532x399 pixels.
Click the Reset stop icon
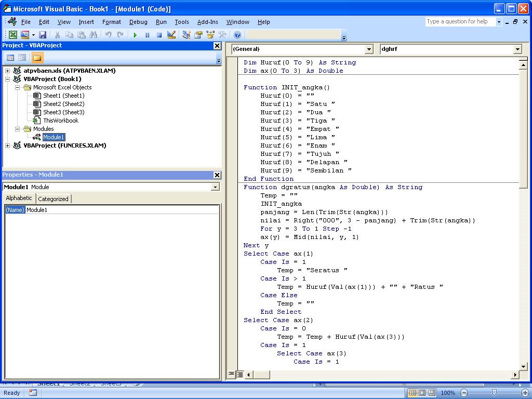click(159, 35)
